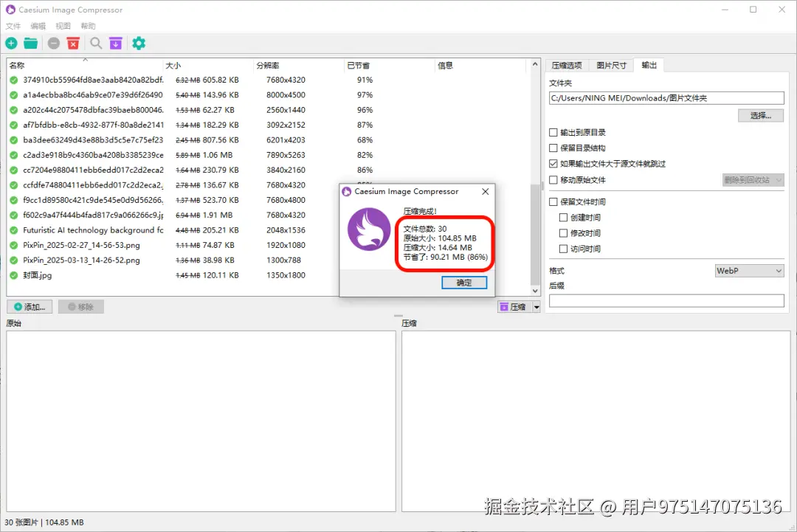Select file PixPin_2025-03-13_14-26-52.png
Screen dimensions: 797x532
81,260
